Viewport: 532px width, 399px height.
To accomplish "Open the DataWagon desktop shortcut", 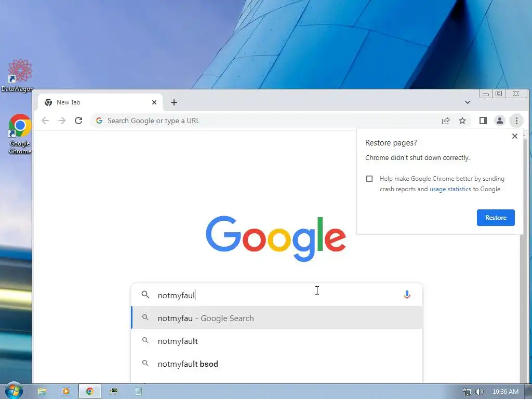I will pyautogui.click(x=17, y=75).
